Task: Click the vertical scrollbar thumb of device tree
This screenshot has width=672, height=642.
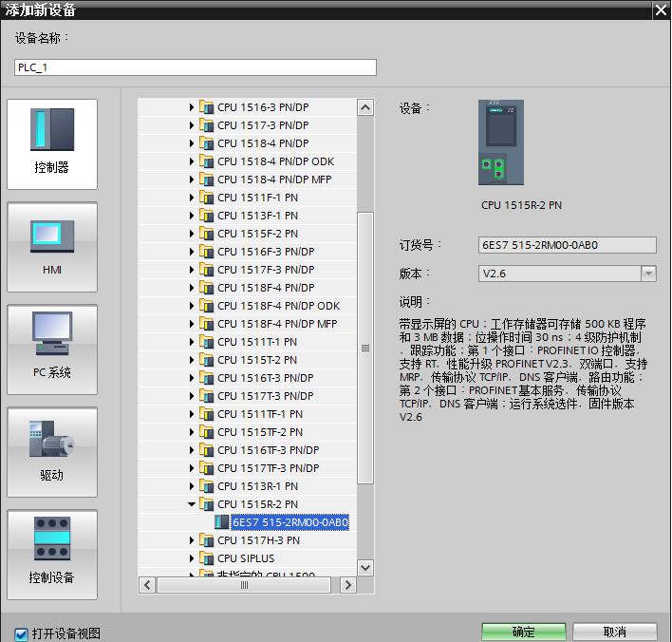Action: pos(365,348)
